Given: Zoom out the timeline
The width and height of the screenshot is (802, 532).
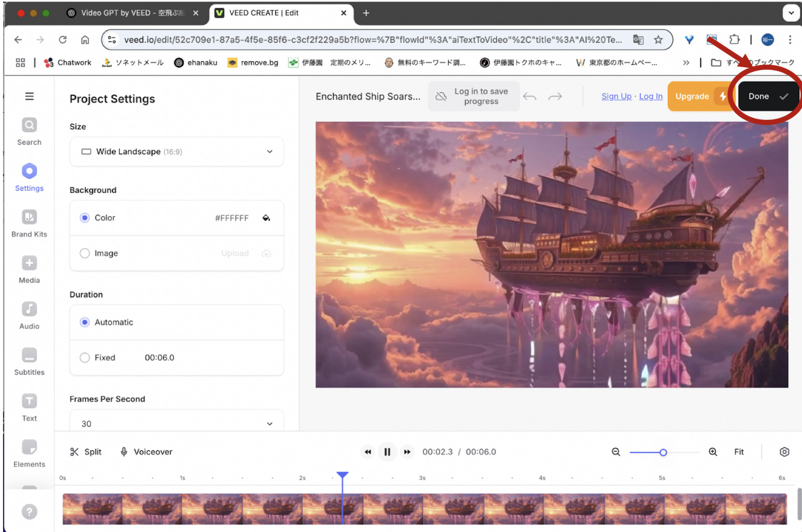Looking at the screenshot, I should tap(616, 452).
